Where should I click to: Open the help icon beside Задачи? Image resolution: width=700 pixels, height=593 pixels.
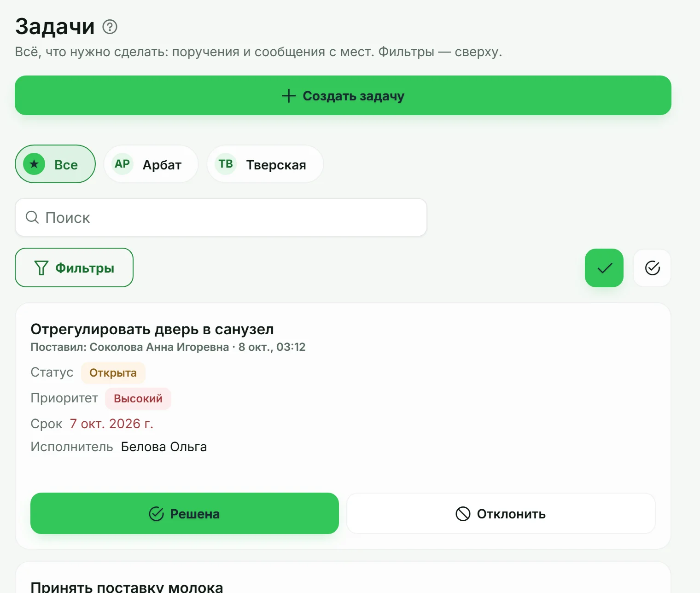point(110,27)
